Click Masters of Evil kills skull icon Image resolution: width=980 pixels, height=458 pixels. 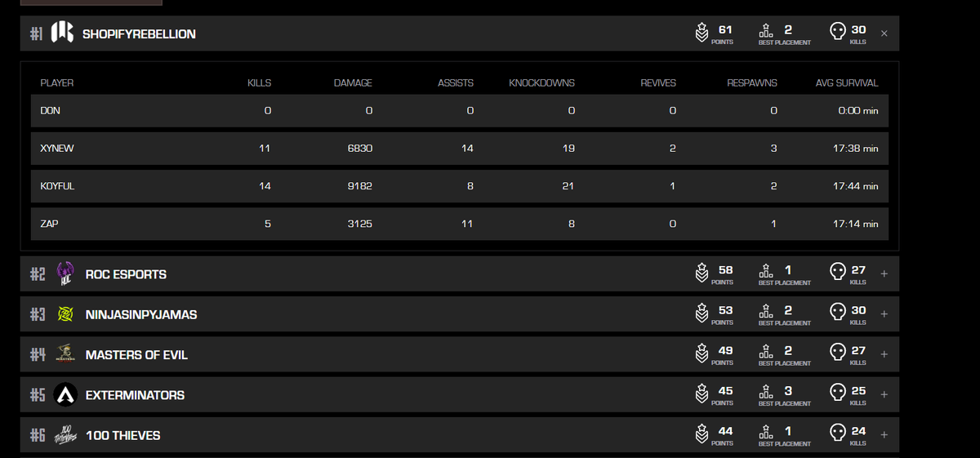837,352
